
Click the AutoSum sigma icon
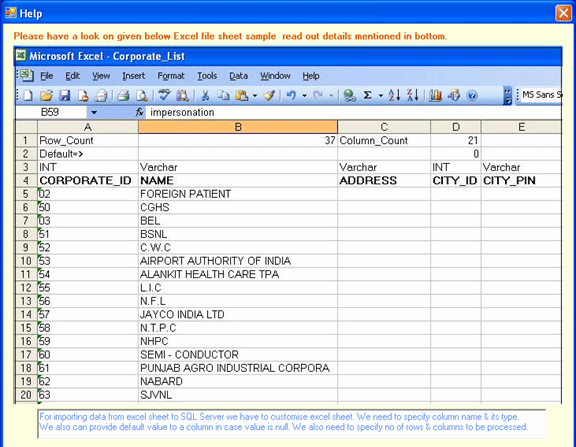click(367, 95)
